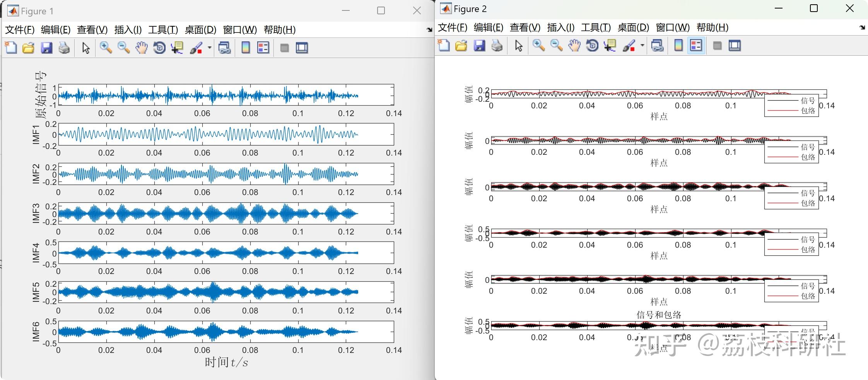The width and height of the screenshot is (868, 380).
Task: Activate the Data Cursor tool in Figure 2
Action: point(609,45)
